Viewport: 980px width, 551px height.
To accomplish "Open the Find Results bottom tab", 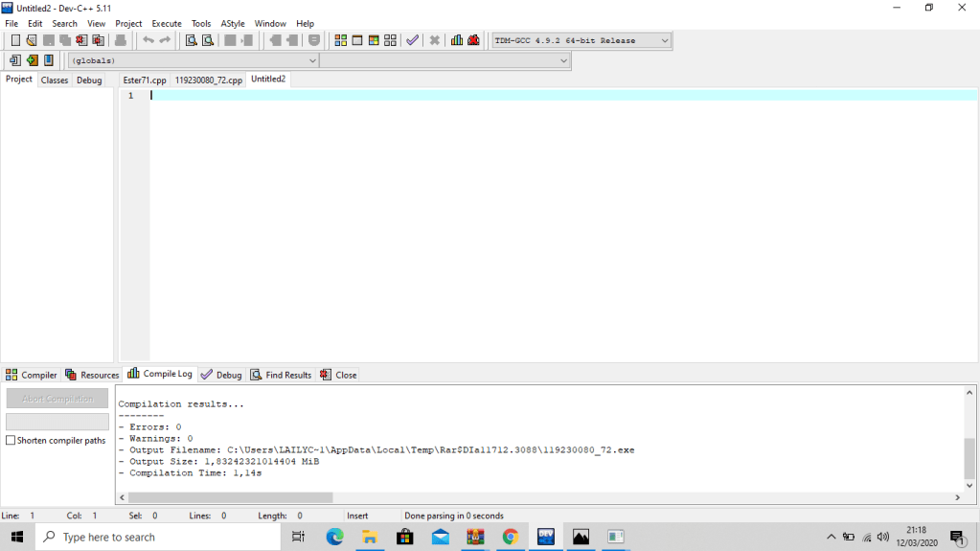I will click(282, 375).
